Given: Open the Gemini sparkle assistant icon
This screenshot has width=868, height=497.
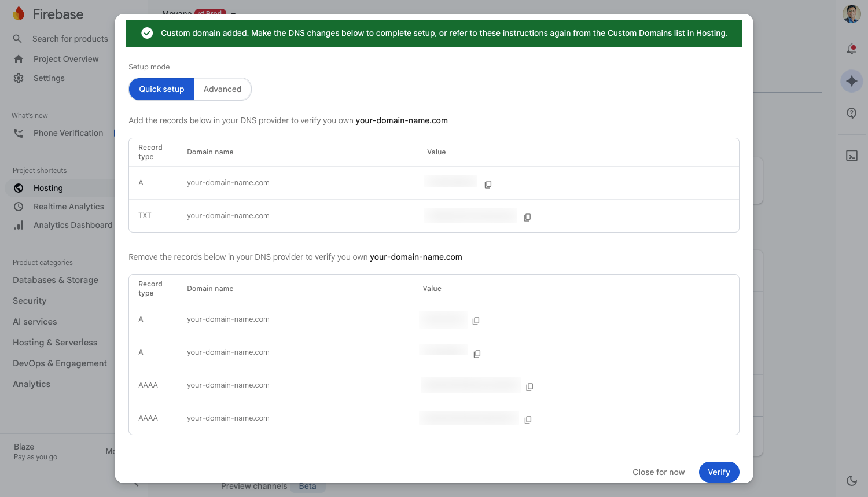Looking at the screenshot, I should tap(851, 81).
